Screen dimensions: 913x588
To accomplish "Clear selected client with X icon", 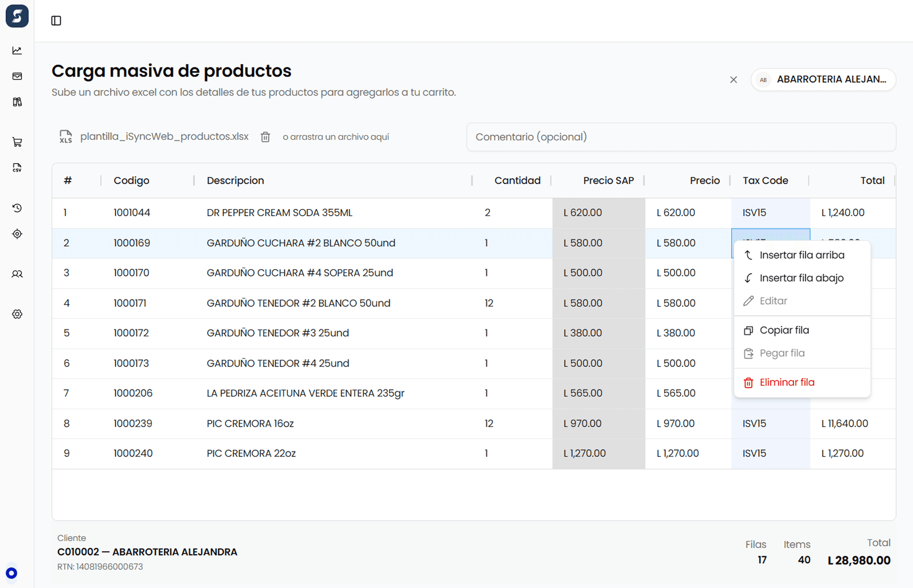I will [734, 80].
